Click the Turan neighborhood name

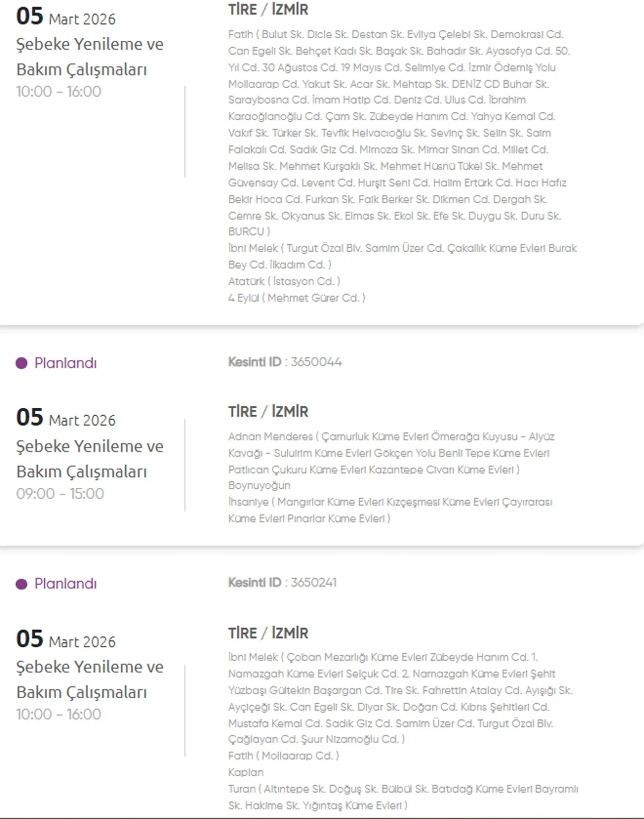241,789
